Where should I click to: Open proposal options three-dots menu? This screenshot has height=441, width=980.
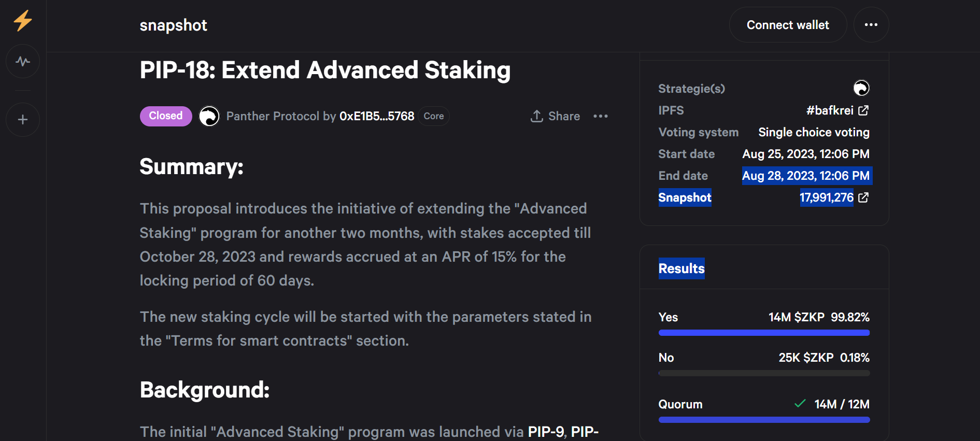pos(601,116)
